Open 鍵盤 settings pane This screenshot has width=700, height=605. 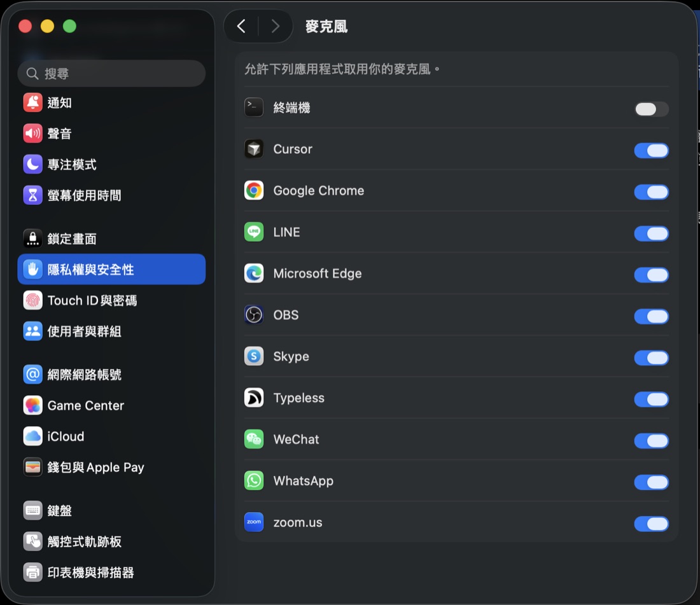111,510
